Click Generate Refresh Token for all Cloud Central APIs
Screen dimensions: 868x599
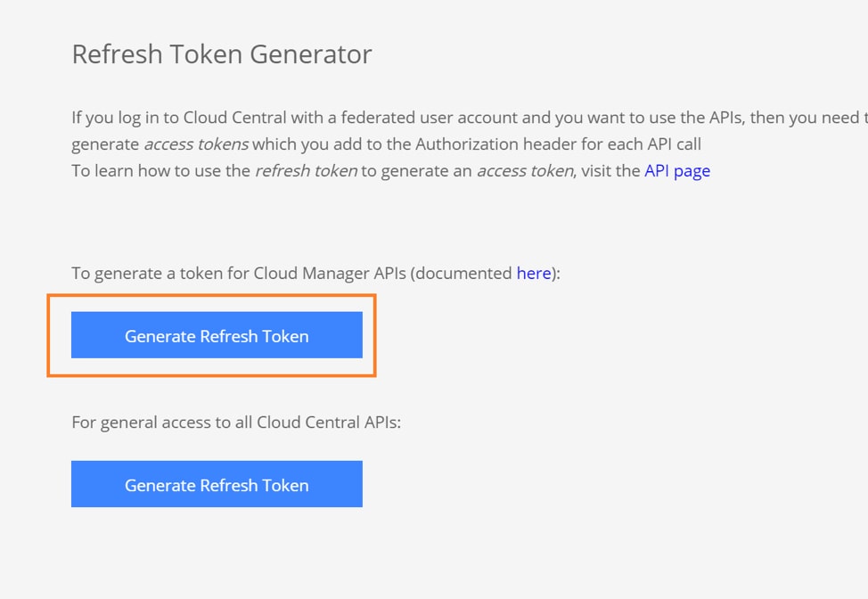pos(217,485)
